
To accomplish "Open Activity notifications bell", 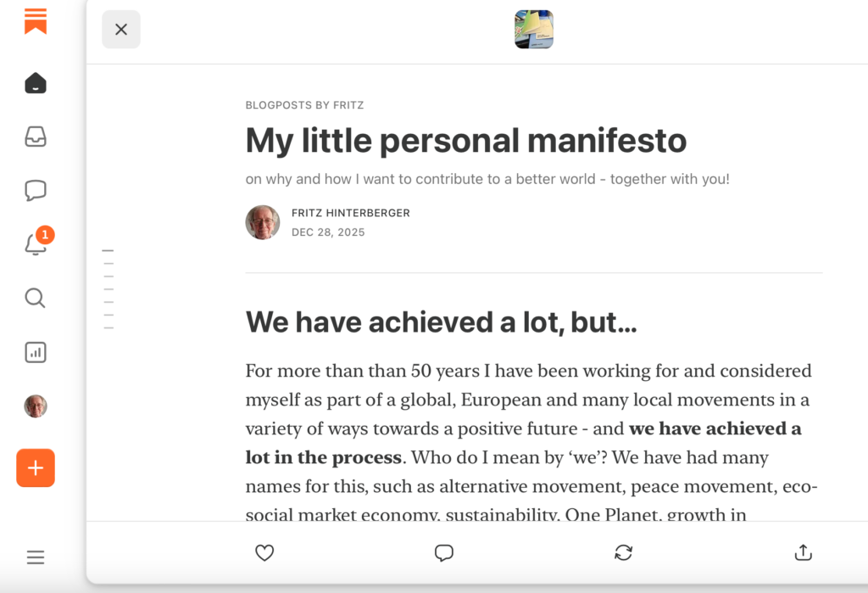I will [36, 245].
